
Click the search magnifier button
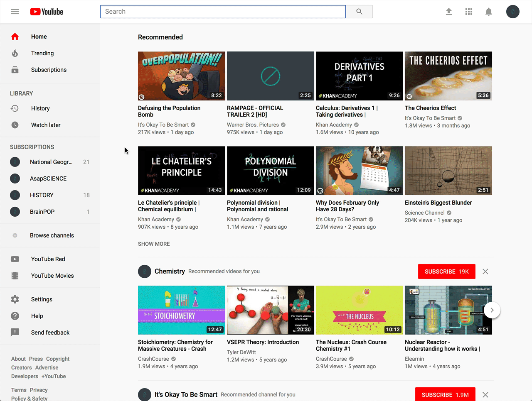point(360,12)
